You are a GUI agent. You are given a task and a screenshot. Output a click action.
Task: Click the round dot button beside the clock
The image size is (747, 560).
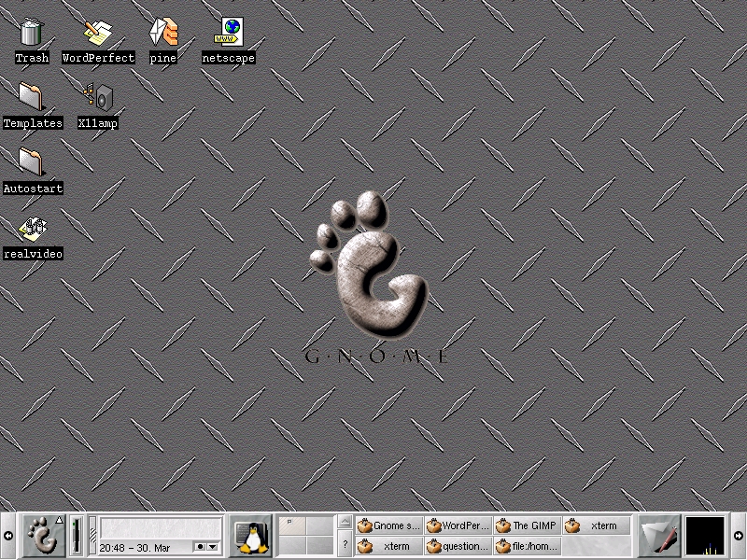200,547
